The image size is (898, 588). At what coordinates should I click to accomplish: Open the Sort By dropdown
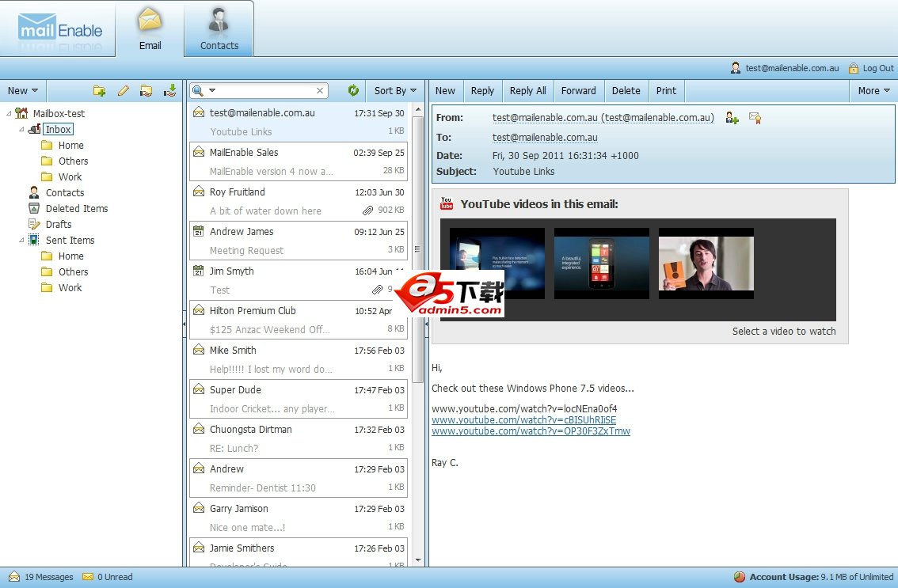click(x=395, y=91)
